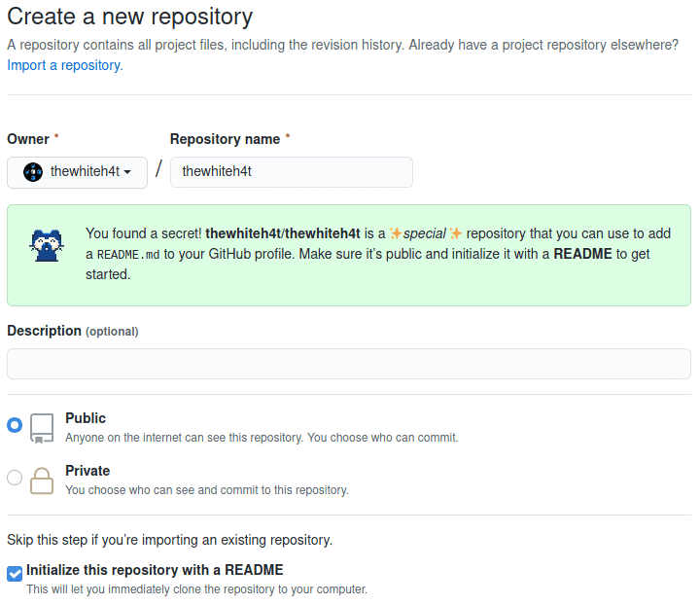Click the Description optional text field
The width and height of the screenshot is (700, 605).
[349, 364]
